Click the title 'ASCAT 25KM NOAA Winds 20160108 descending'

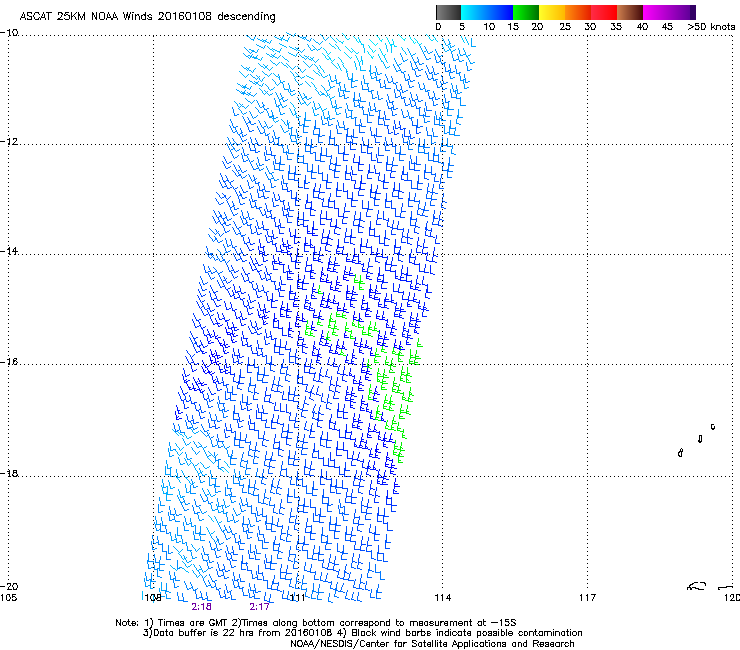pos(147,17)
